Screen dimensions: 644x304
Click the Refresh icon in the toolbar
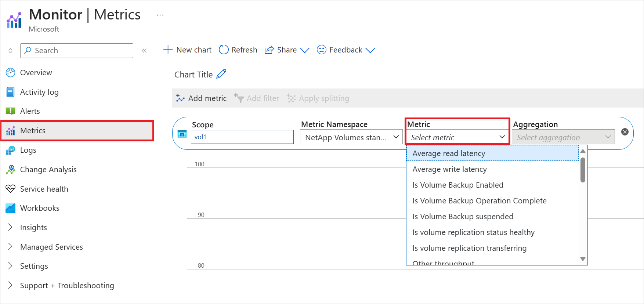224,50
